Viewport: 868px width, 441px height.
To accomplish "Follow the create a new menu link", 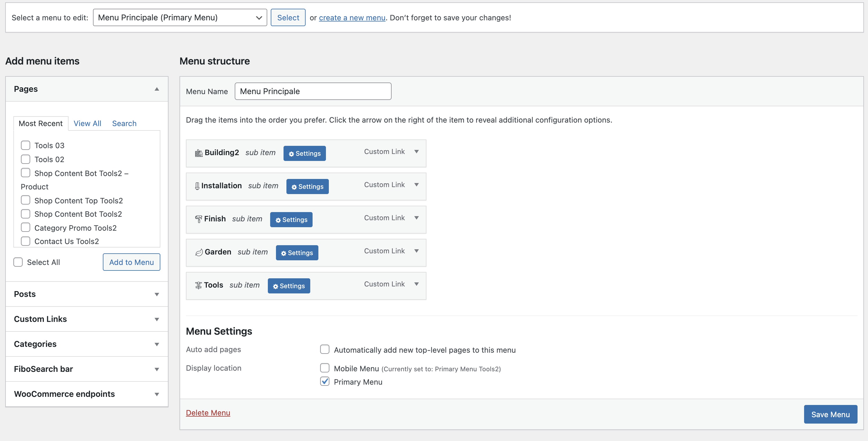I will click(x=352, y=17).
